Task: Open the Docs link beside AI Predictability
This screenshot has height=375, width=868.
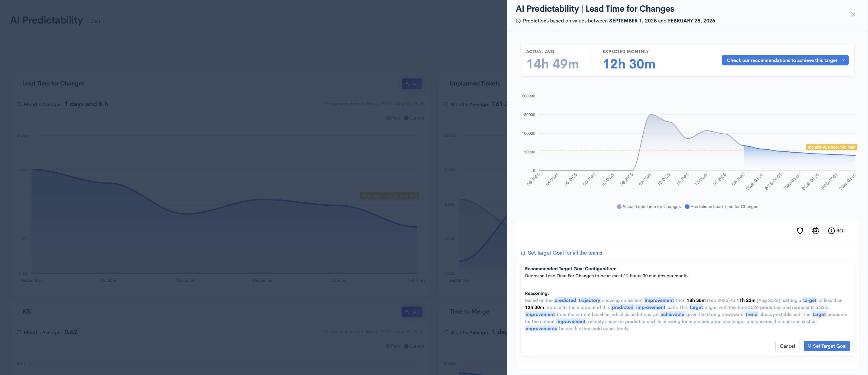Action: tap(95, 21)
